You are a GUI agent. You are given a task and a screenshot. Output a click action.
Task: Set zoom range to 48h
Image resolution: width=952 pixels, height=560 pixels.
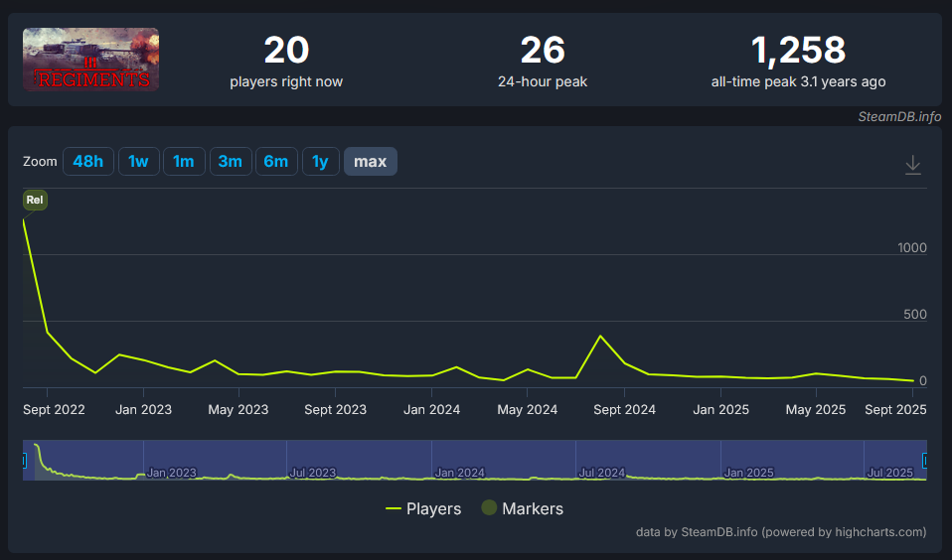[x=88, y=162]
